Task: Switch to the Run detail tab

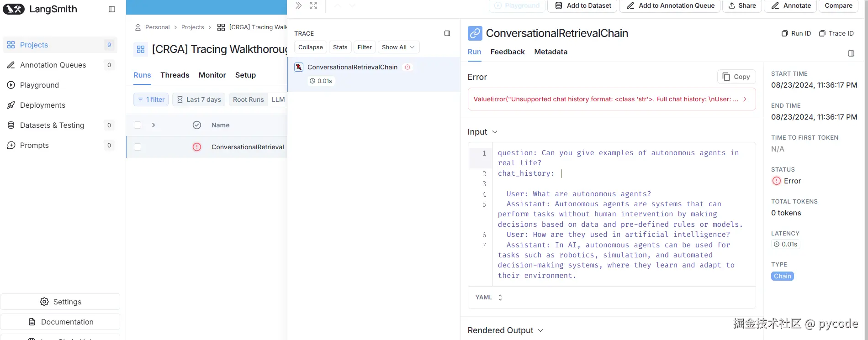Action: [x=474, y=52]
